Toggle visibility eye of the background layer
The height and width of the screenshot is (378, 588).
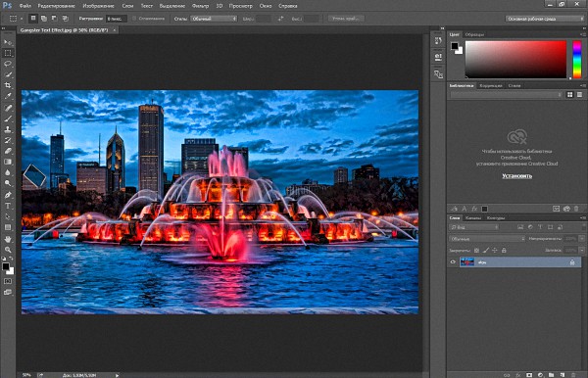coord(453,261)
